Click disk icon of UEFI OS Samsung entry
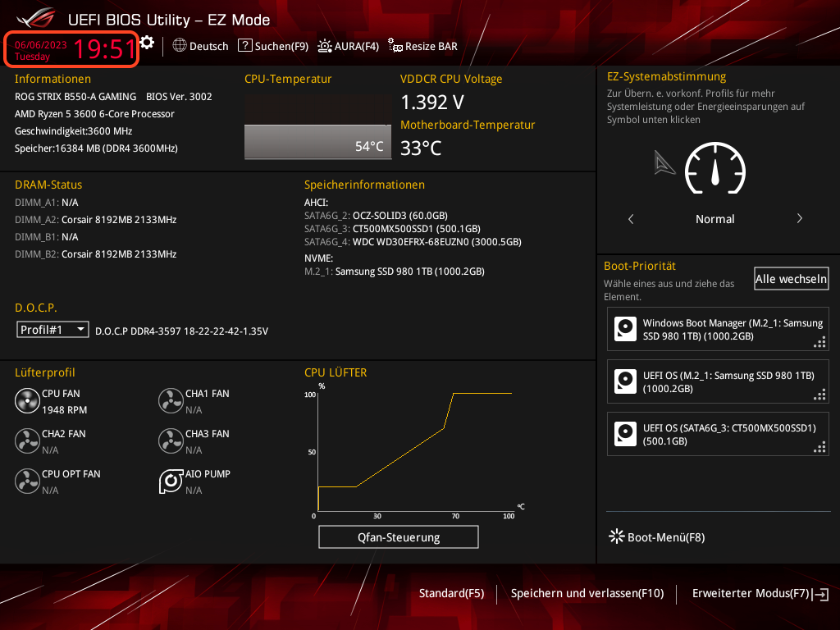Screen dimensions: 840x630 click(625, 381)
